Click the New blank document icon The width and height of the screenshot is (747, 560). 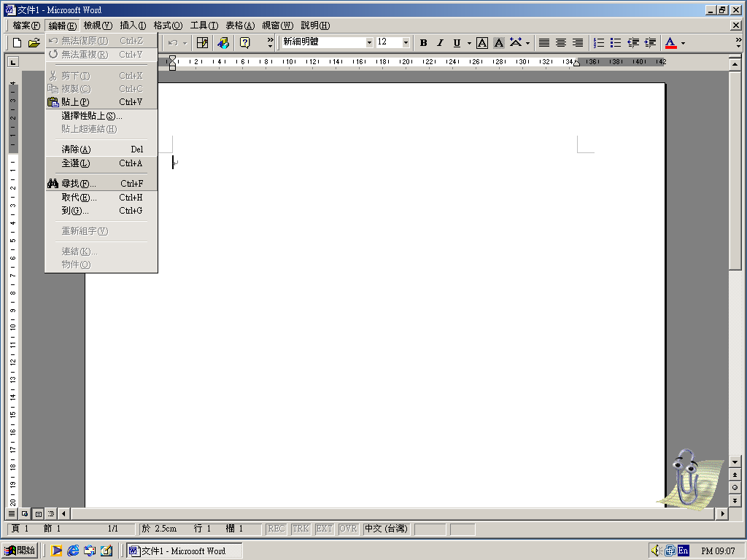(x=18, y=43)
